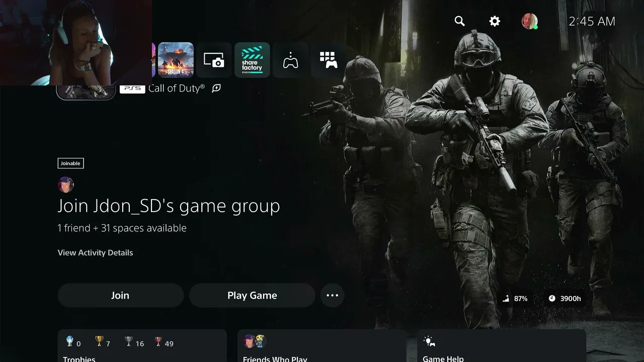644x362 pixels.
Task: Click Jdon_SD's avatar icon
Action: (x=65, y=185)
